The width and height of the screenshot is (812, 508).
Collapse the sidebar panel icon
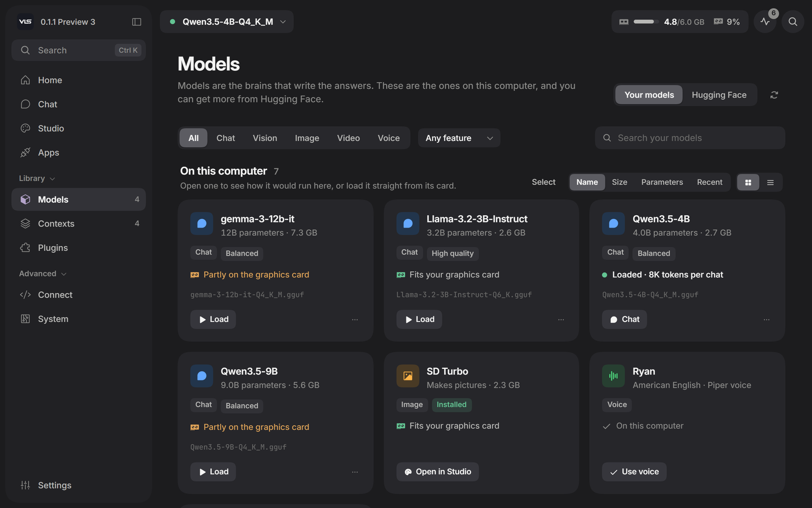137,22
